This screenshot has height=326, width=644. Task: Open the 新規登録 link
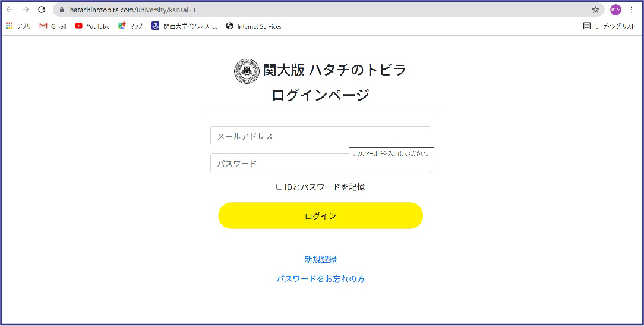pyautogui.click(x=321, y=259)
